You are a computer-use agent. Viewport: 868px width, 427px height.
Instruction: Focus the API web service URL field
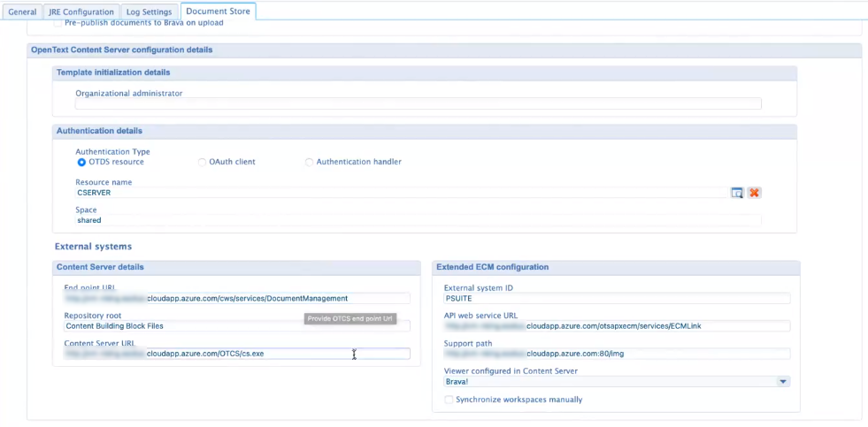coord(616,326)
